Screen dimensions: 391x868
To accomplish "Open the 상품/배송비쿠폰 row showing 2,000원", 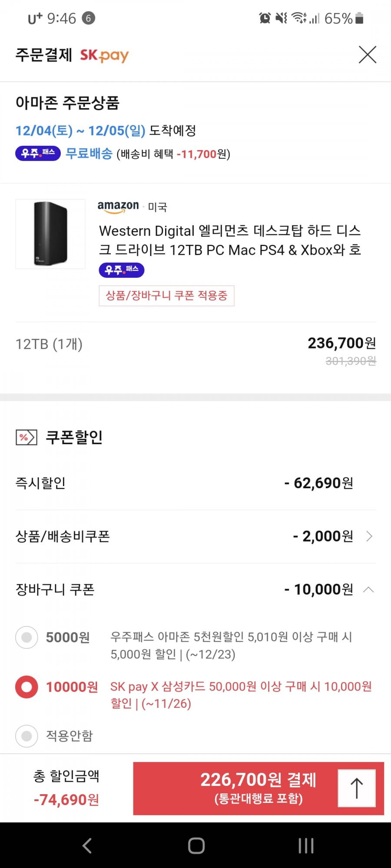I will pyautogui.click(x=195, y=536).
